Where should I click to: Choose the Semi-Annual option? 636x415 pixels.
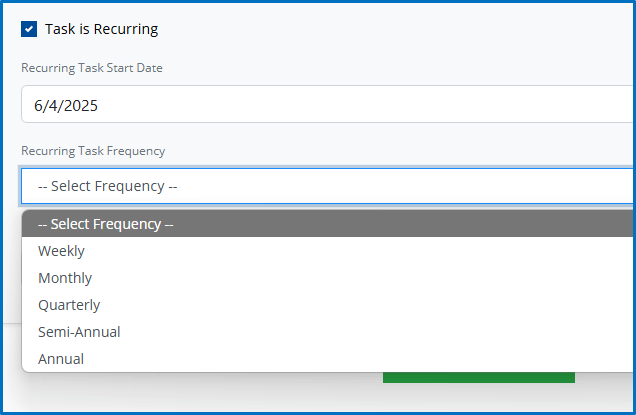(x=79, y=332)
